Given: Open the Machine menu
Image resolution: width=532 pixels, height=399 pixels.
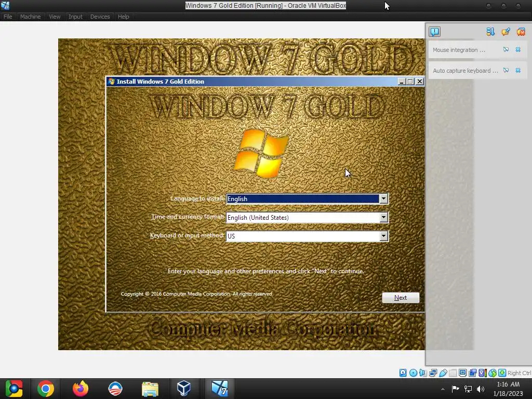Looking at the screenshot, I should point(30,17).
